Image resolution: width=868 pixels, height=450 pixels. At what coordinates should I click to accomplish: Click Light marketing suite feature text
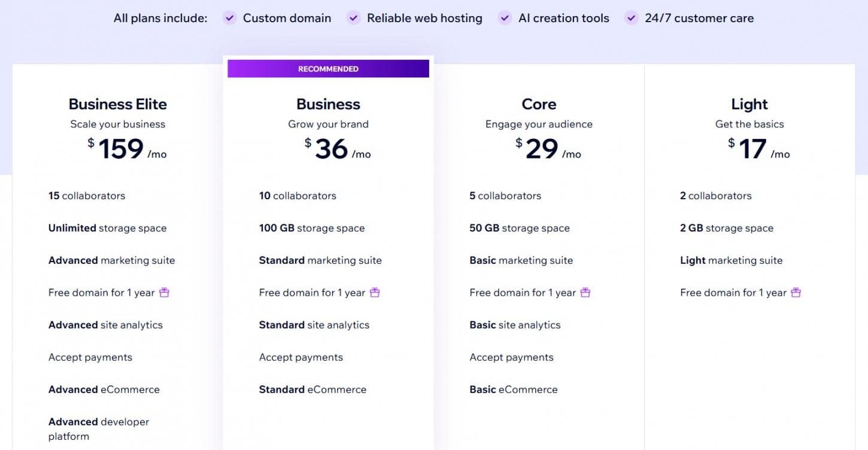[x=731, y=260]
